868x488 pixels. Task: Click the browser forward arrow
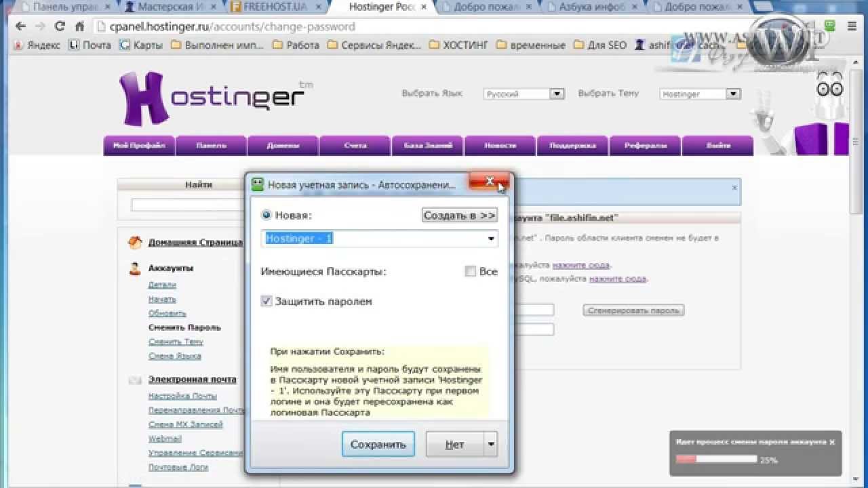[x=40, y=27]
